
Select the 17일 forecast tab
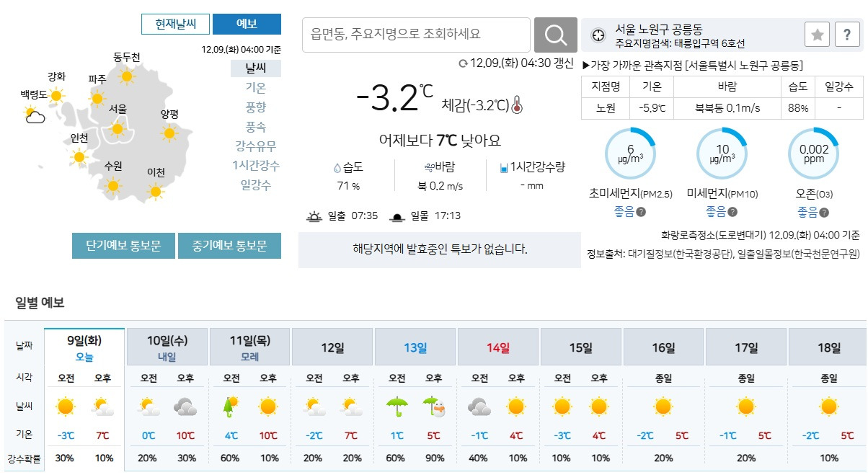746,347
